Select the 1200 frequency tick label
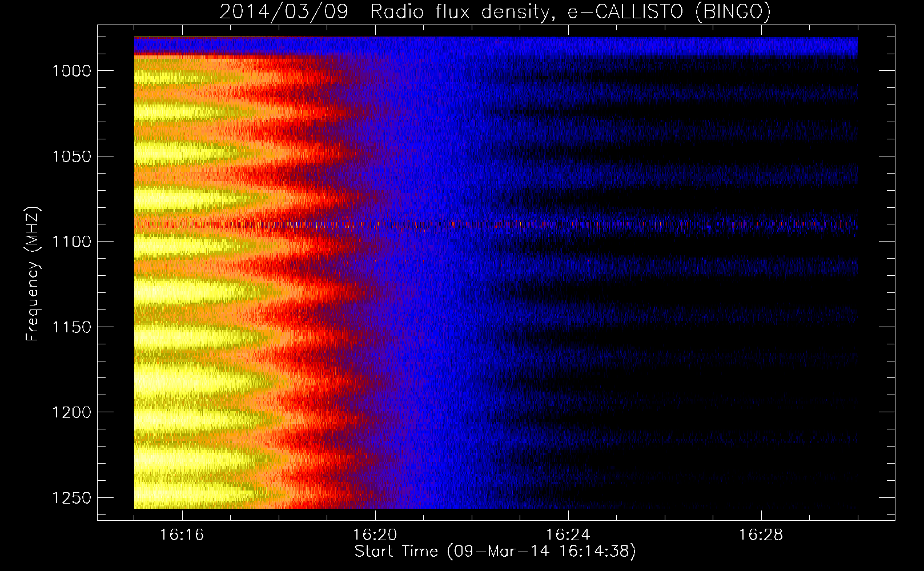This screenshot has width=924, height=571. [71, 412]
